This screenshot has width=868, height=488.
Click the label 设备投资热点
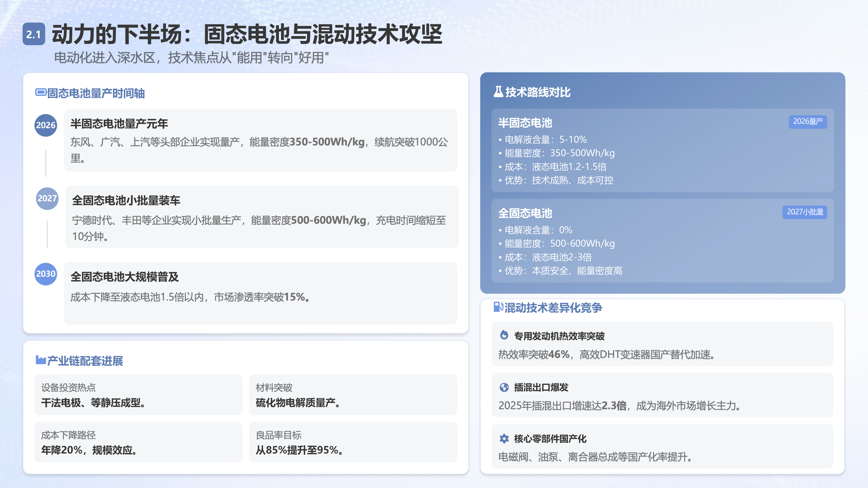68,388
